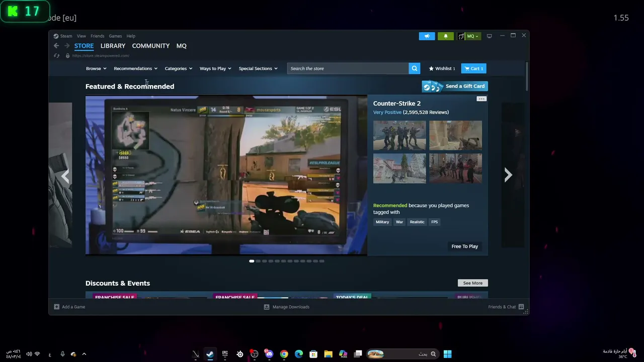Viewport: 644px width, 362px height.
Task: Switch to the LIBRARY tab
Action: coord(113,46)
